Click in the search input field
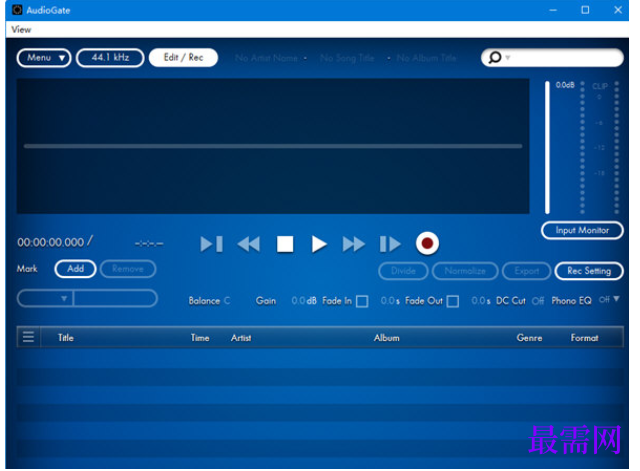 [x=567, y=58]
